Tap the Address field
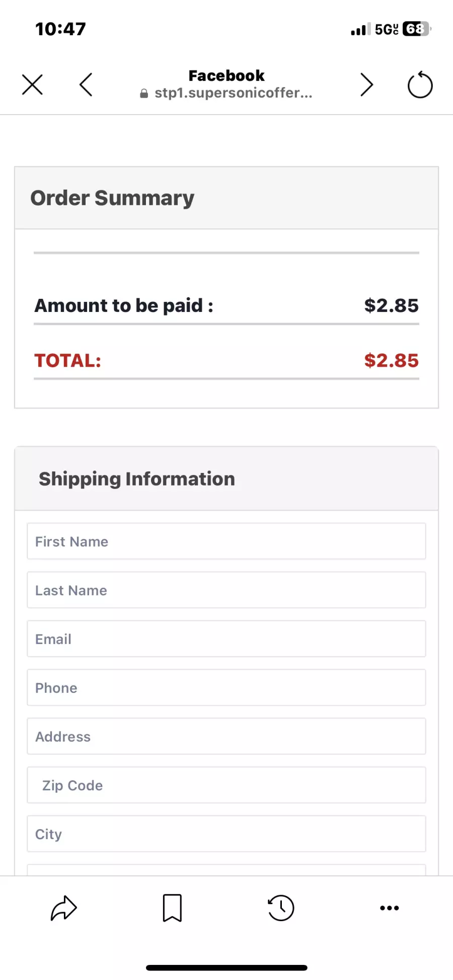Viewport: 453px width, 980px height. pyautogui.click(x=226, y=737)
